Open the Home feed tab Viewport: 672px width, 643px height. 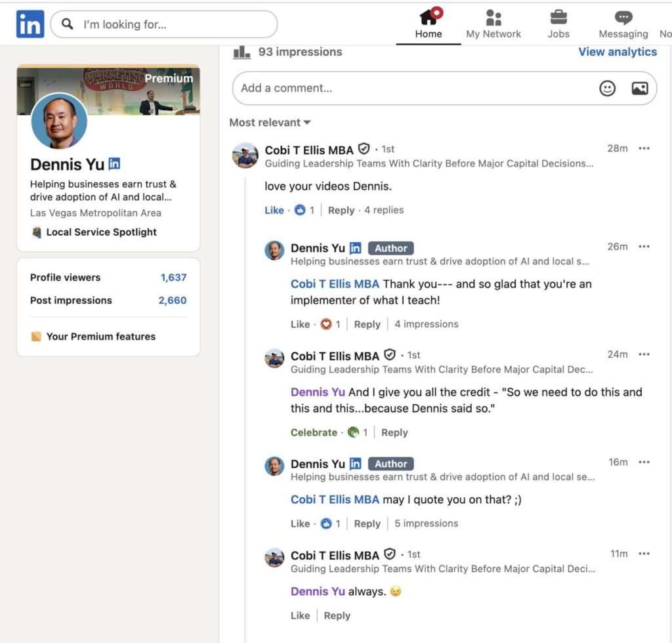coord(429,24)
